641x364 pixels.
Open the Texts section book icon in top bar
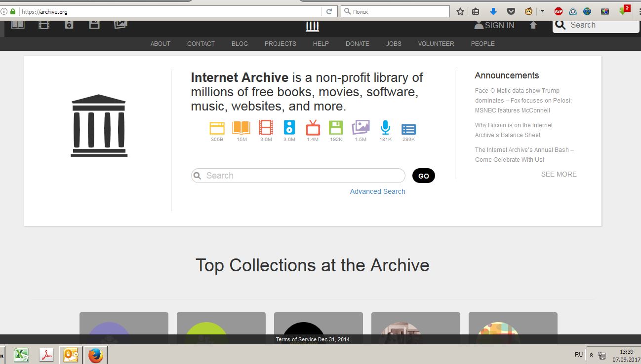(18, 24)
